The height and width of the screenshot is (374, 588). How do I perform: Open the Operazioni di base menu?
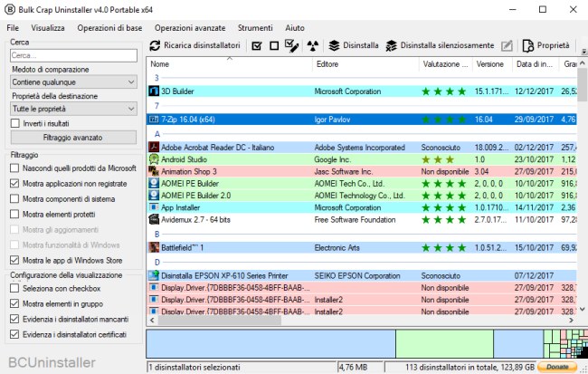pos(109,28)
